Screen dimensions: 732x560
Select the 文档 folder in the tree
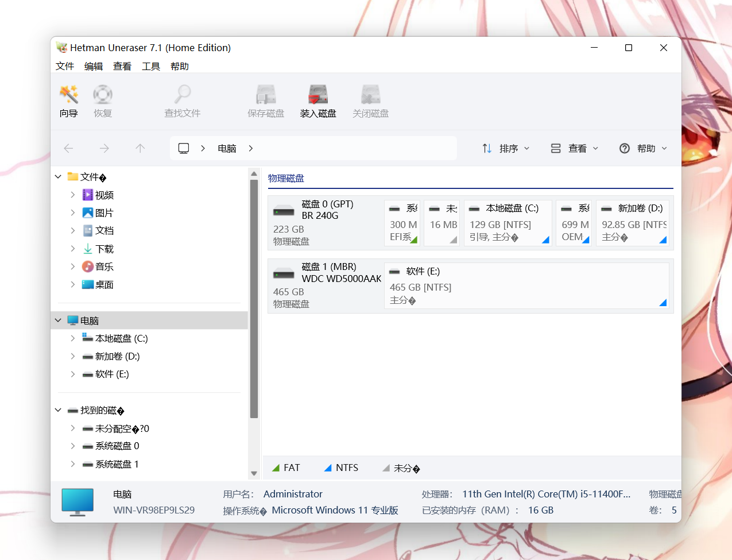[x=98, y=231]
